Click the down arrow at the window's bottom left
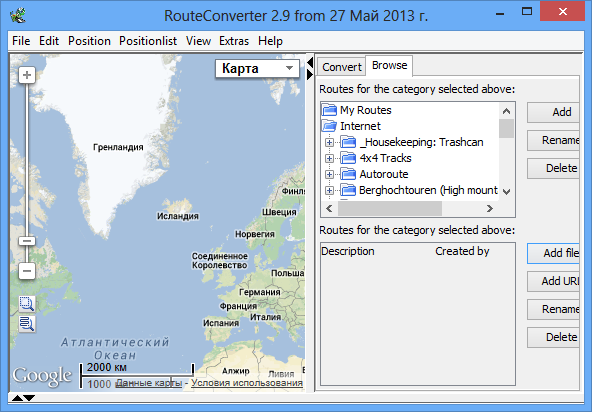 pos(29,398)
